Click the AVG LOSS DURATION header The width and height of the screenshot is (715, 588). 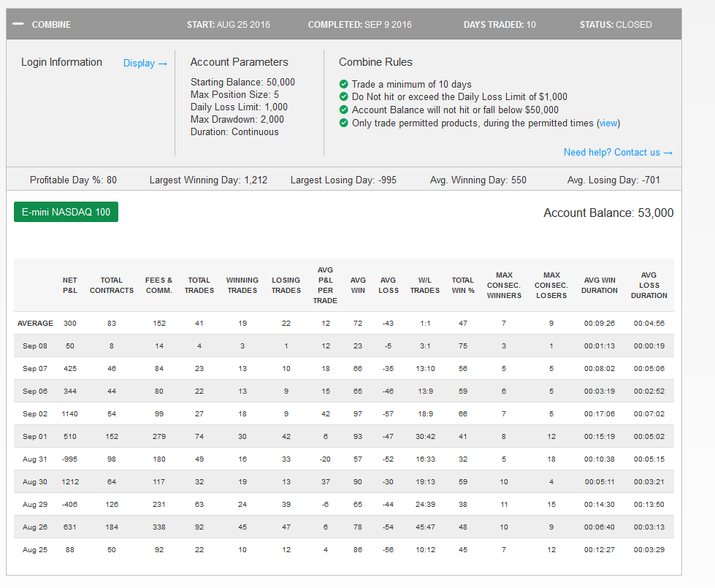pos(649,285)
